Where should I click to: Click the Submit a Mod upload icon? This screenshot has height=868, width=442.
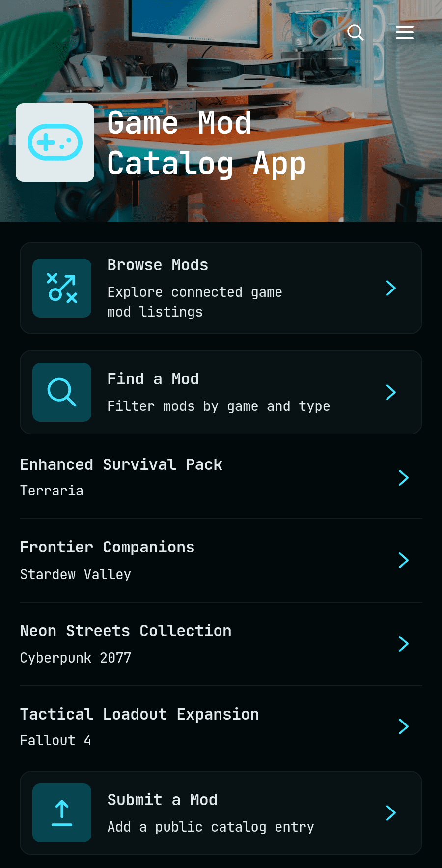(x=62, y=813)
